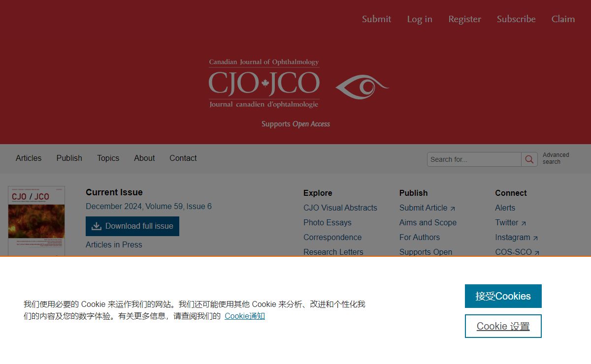Open For Authors link
The height and width of the screenshot is (364, 591).
420,238
